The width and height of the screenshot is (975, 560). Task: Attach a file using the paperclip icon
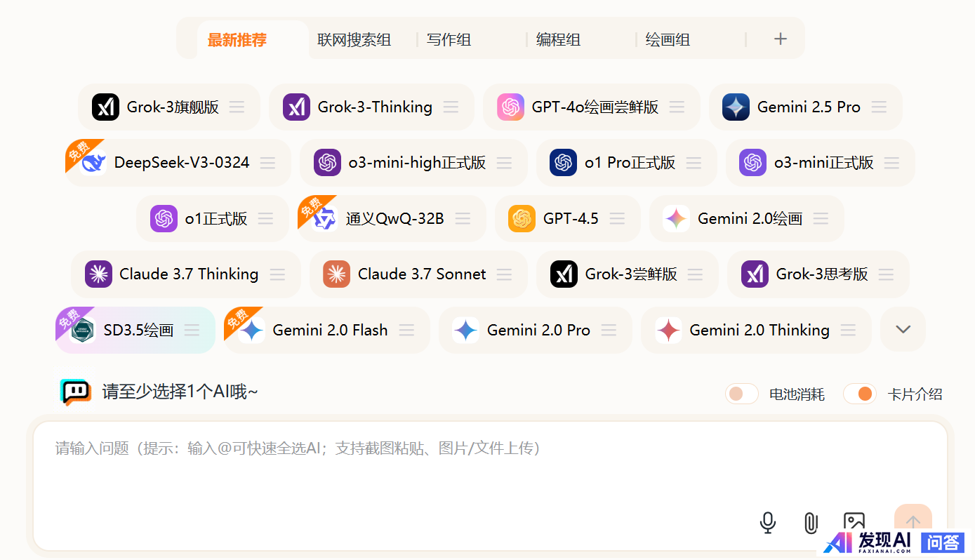(x=810, y=523)
